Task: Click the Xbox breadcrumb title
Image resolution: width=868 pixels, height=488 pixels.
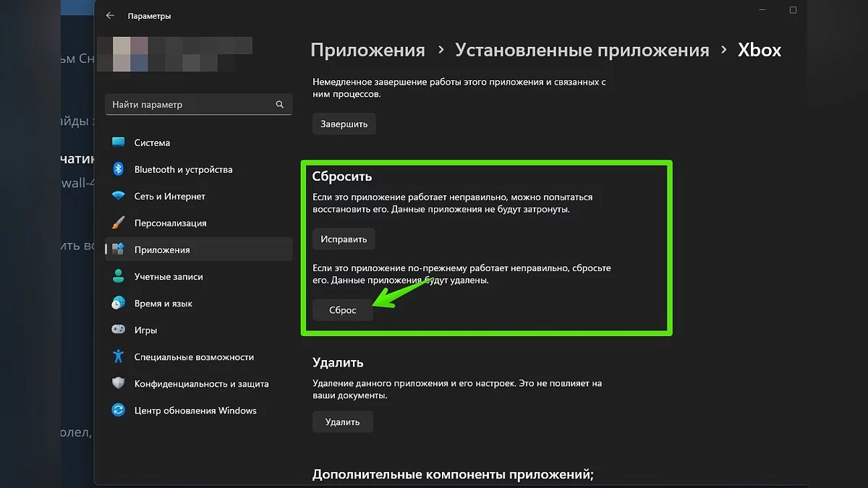Action: click(x=759, y=50)
